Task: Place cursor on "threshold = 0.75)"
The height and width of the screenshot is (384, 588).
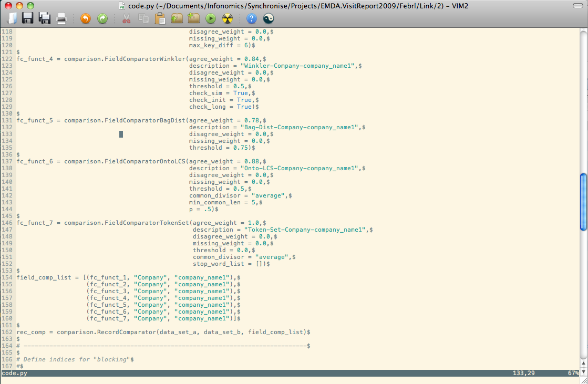Action: coord(222,148)
